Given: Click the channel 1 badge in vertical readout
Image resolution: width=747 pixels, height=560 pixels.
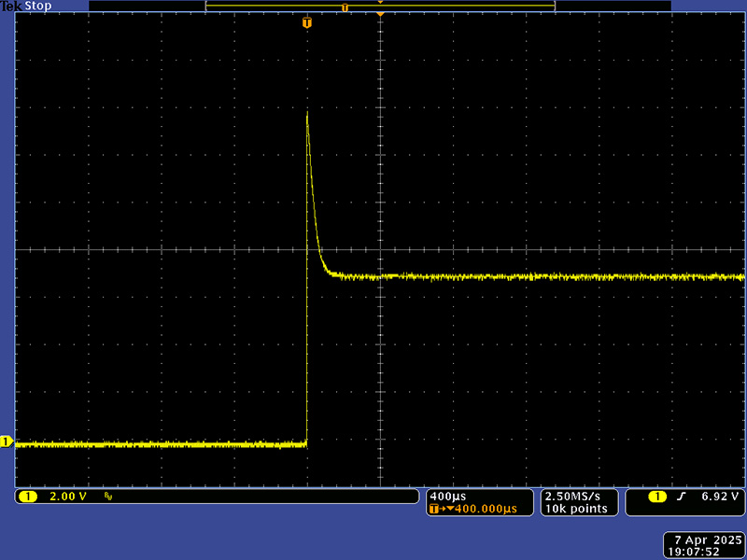Looking at the screenshot, I should coord(27,497).
